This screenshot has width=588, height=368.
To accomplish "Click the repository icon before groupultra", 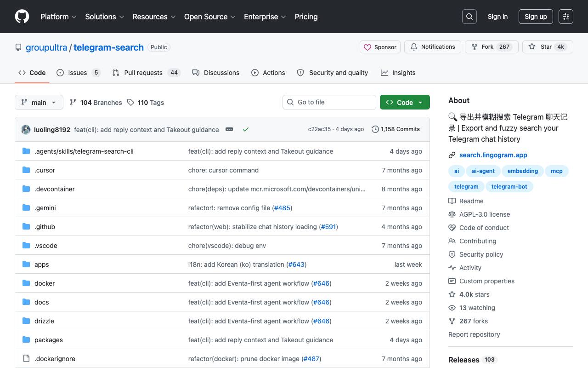I will [18, 47].
